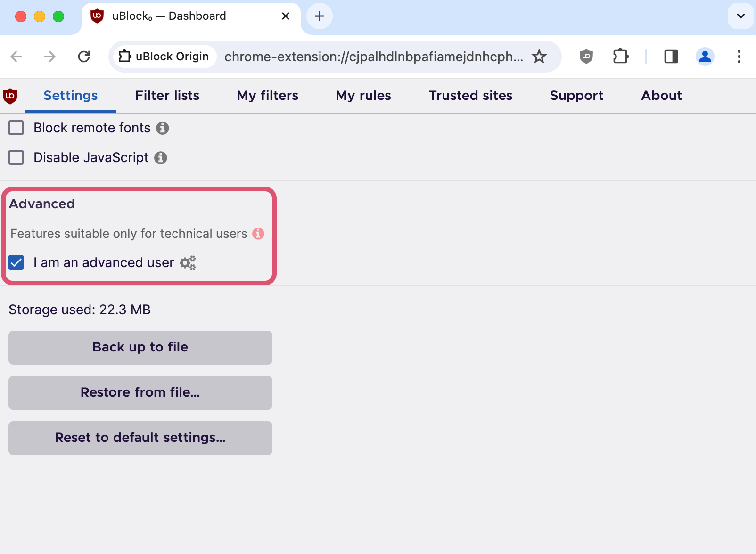The height and width of the screenshot is (554, 756).
Task: Bookmark this page with the star
Action: (539, 57)
